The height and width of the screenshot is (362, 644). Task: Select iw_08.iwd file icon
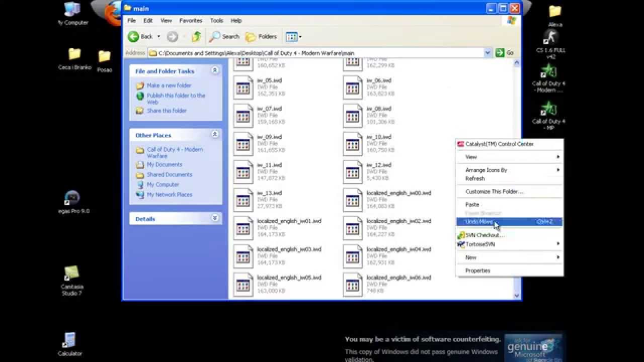[x=353, y=116]
